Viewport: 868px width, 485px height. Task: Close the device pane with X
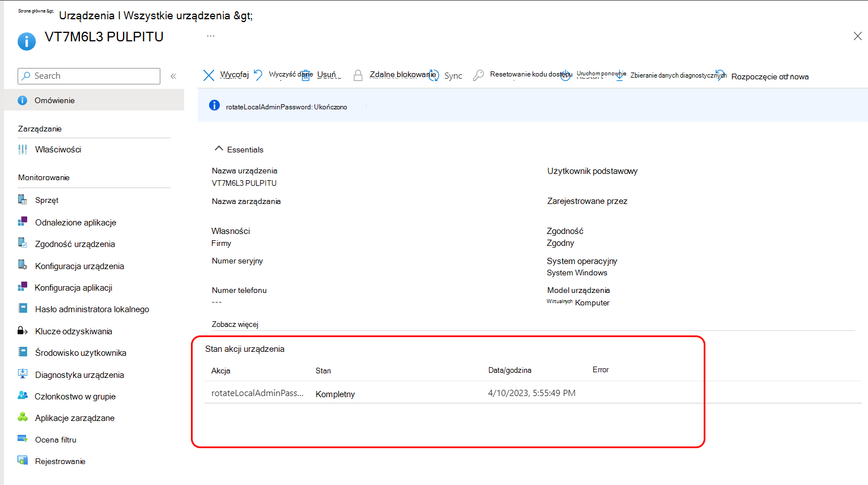click(x=858, y=36)
